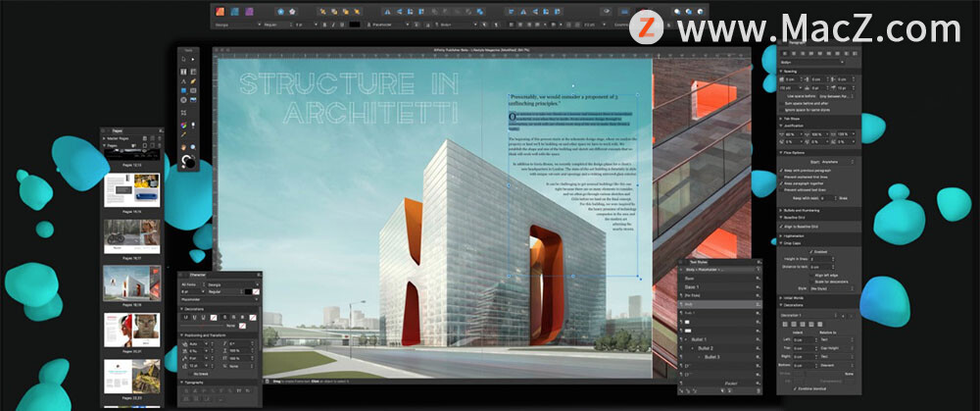Open Start Anywhere dropdown in Flow Options

[838, 162]
